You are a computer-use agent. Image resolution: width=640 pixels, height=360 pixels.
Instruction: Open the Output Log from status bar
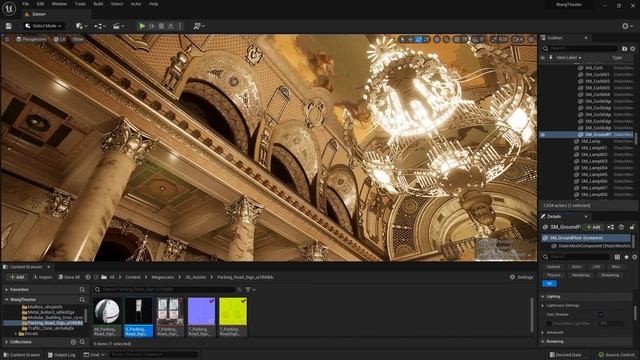pyautogui.click(x=62, y=355)
